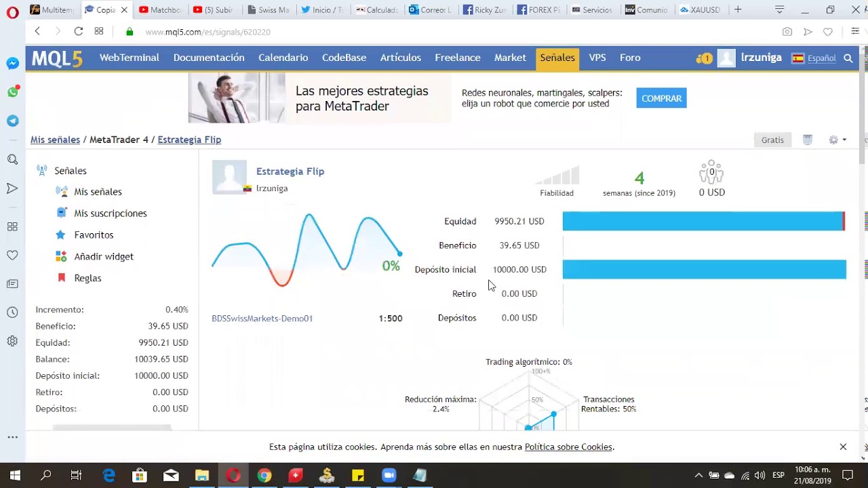
Task: Dismiss the cookies notice
Action: click(843, 447)
